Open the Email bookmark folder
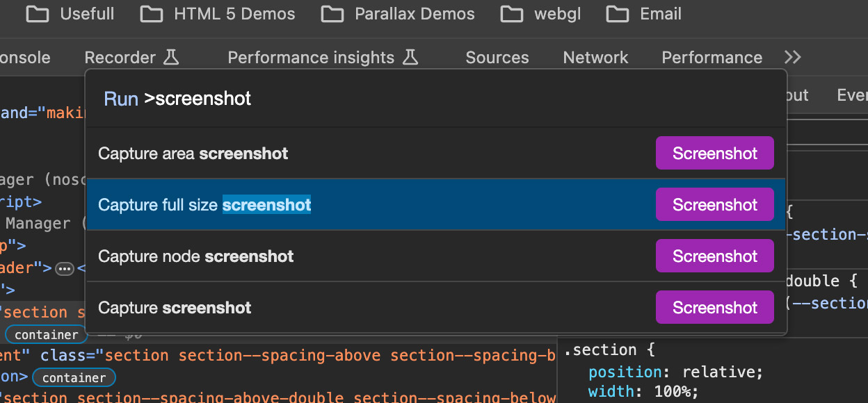The width and height of the screenshot is (868, 403). pyautogui.click(x=643, y=14)
